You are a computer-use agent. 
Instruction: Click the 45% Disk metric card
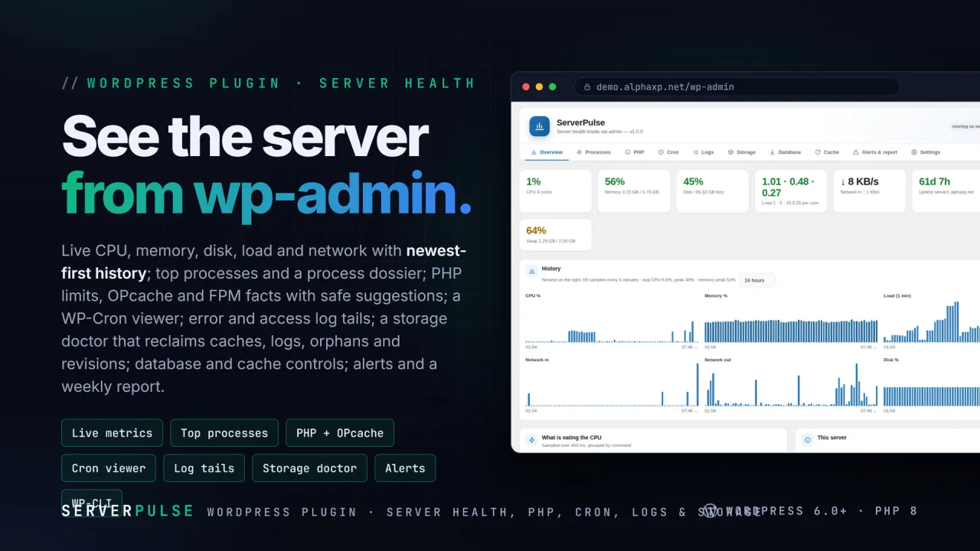(x=712, y=191)
